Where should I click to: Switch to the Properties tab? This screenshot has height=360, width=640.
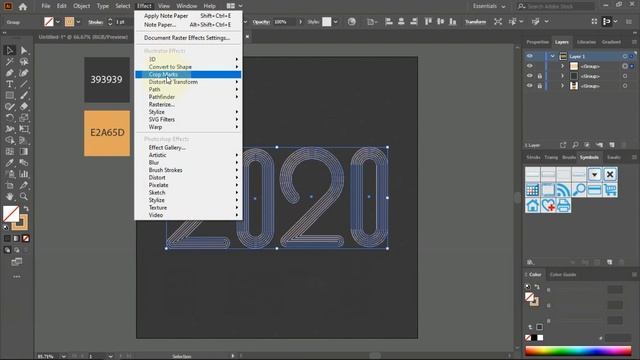click(x=537, y=42)
